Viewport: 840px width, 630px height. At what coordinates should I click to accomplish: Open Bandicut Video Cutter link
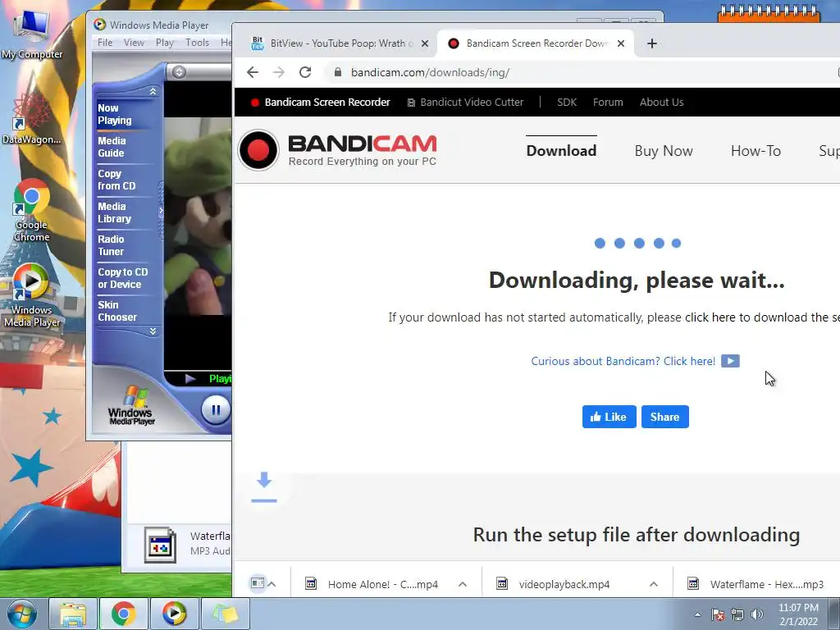(x=465, y=103)
